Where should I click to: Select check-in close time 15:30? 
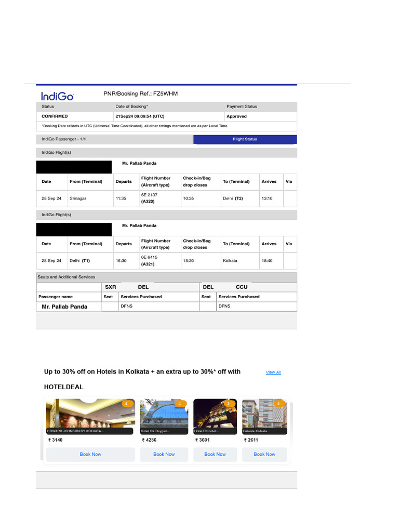pos(188,261)
